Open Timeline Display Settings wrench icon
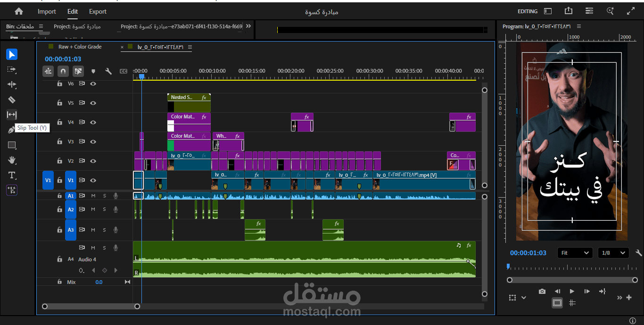This screenshot has width=644, height=325. click(107, 71)
